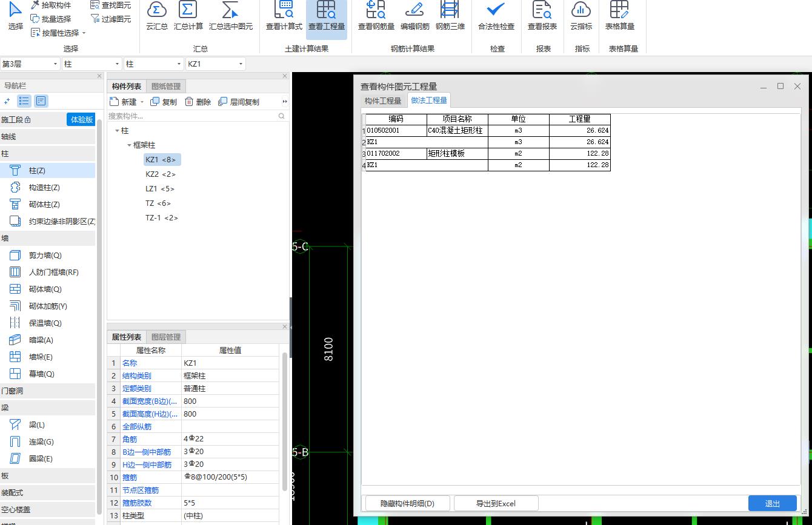Select 圈梁(E) in navigation

click(x=47, y=459)
